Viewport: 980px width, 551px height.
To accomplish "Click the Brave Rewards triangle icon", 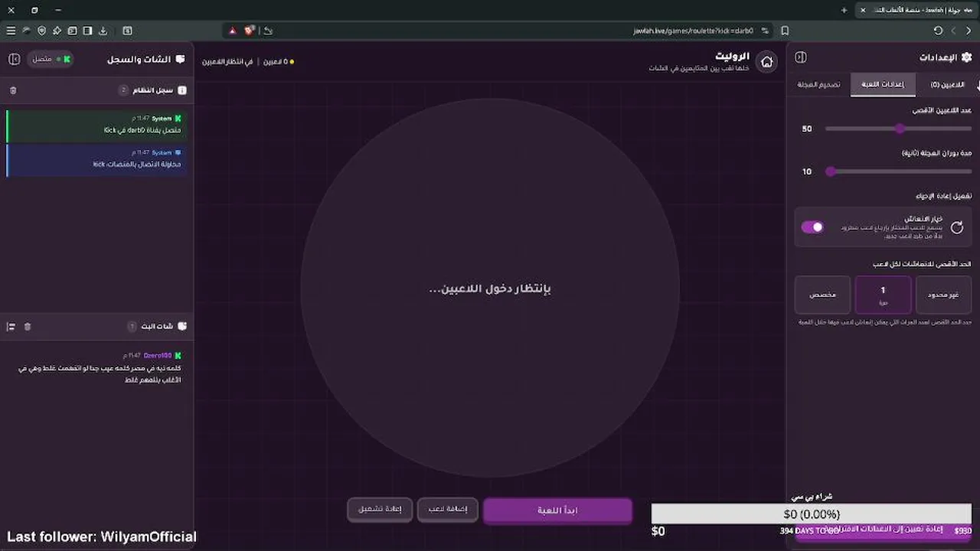I will [x=233, y=31].
